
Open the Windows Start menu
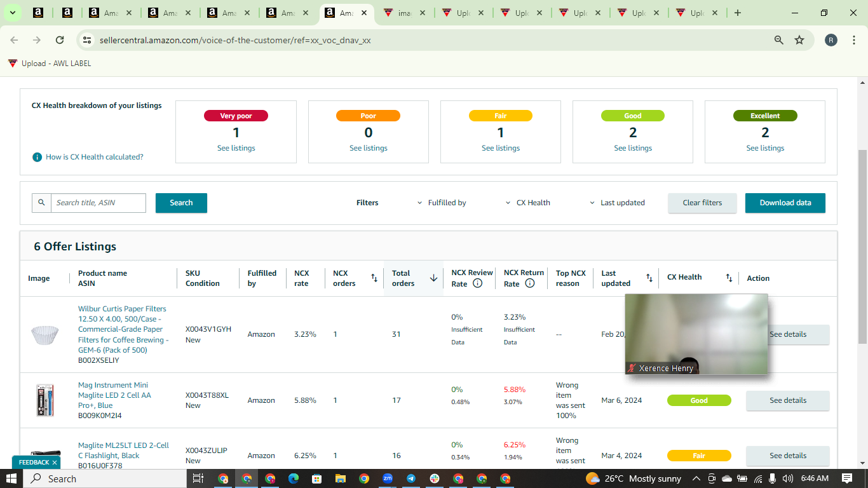(x=11, y=478)
